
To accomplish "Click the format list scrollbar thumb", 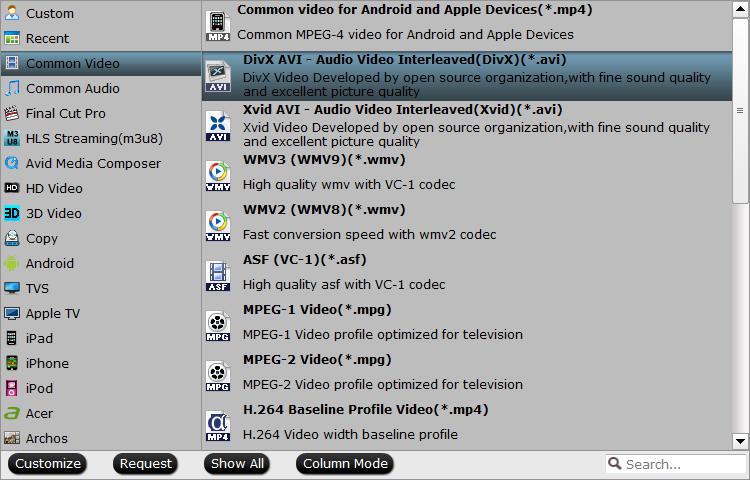I will click(740, 110).
